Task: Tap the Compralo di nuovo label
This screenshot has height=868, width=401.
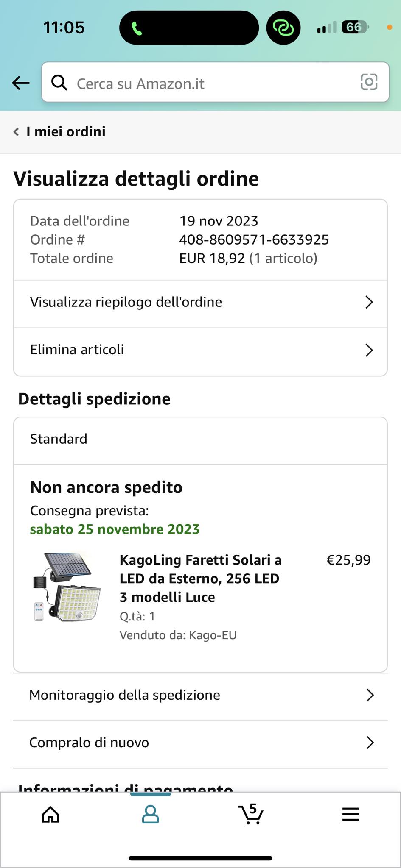Action: coord(89,743)
